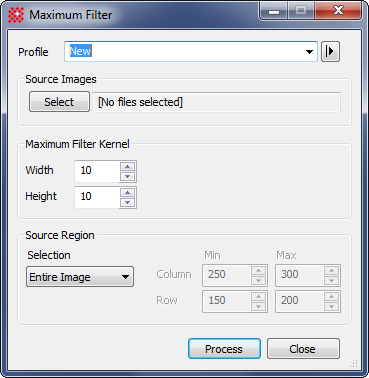This screenshot has height=378, width=369.
Task: Click the Select source images button
Action: [x=59, y=102]
